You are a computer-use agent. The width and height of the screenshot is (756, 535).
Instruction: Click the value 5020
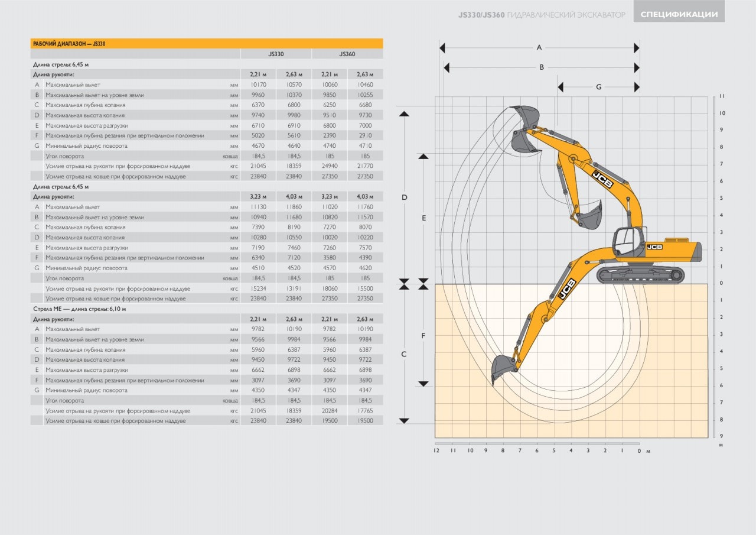pyautogui.click(x=258, y=135)
